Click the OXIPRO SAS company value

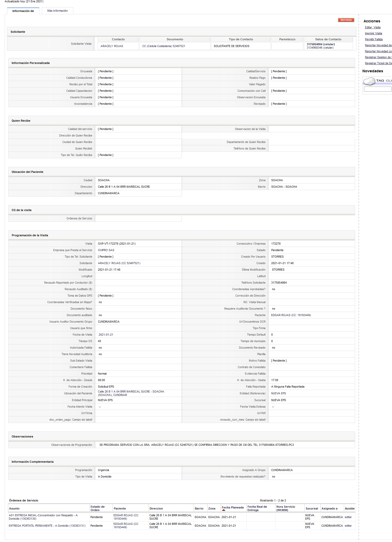106,250
